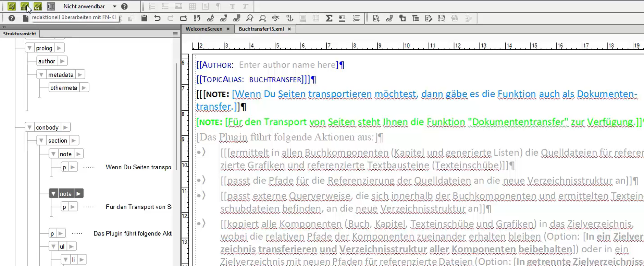644x266 pixels.
Task: Switch to the WelcomeScreen tab
Action: click(204, 29)
